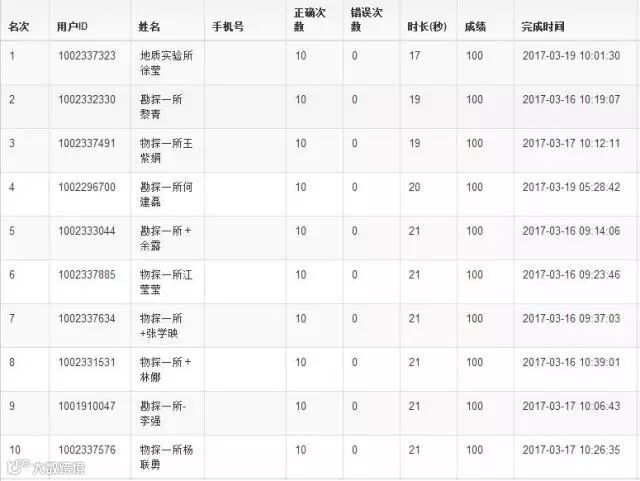Select user ID 1002296700
Viewport: 640px width, 481px height.
(x=87, y=187)
